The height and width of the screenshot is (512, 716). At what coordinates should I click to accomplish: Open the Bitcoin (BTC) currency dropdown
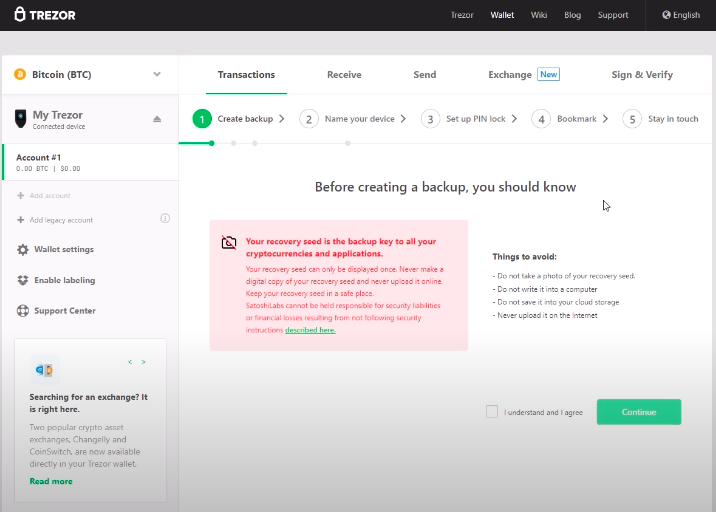pyautogui.click(x=90, y=74)
